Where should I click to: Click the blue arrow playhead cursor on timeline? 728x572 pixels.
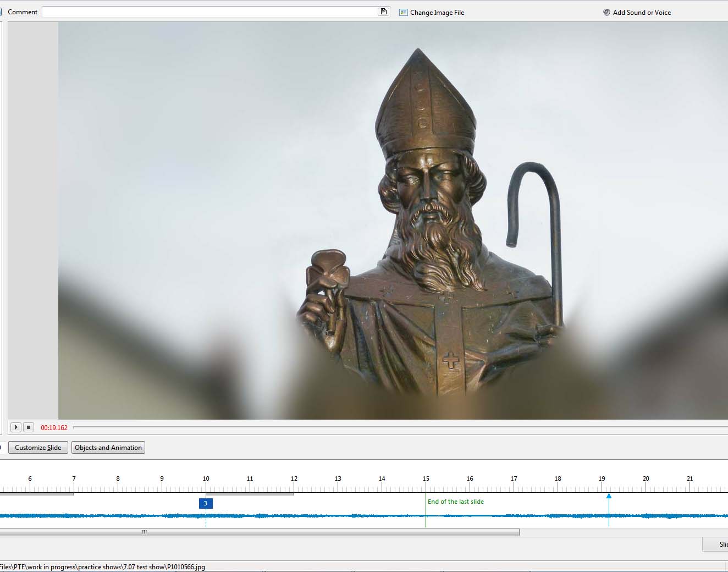click(609, 496)
